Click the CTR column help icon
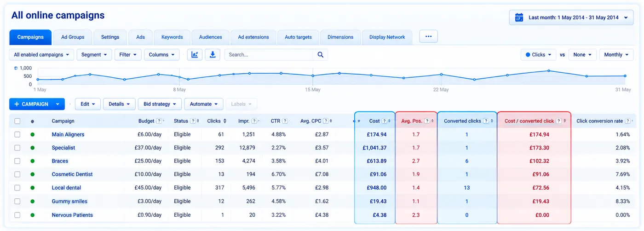 click(x=285, y=121)
